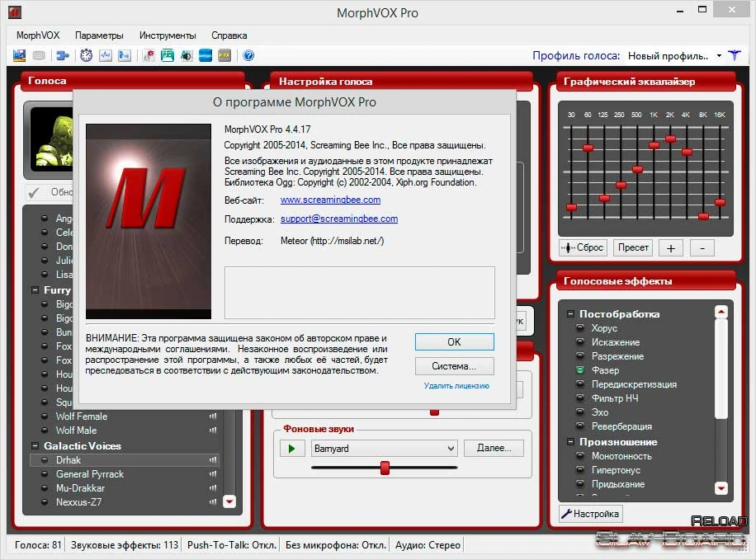Click the voice avatar thumbnail
Viewport: 756px width, 560px height.
click(x=52, y=139)
